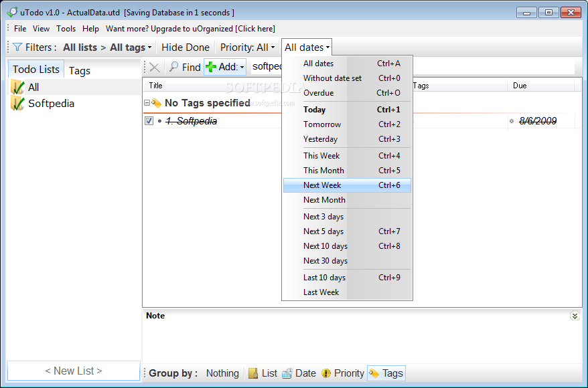Choose Last Week date filter

(x=348, y=292)
